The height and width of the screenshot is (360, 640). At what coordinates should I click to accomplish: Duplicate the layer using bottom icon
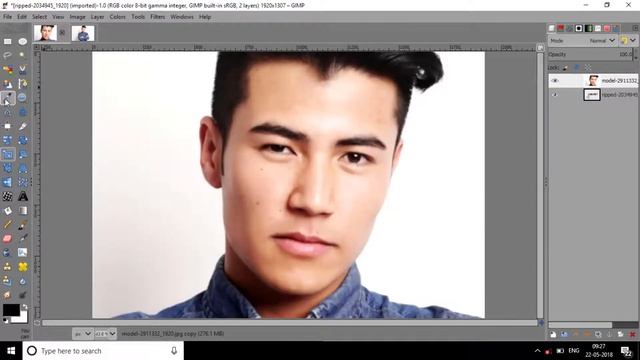[x=598, y=334]
